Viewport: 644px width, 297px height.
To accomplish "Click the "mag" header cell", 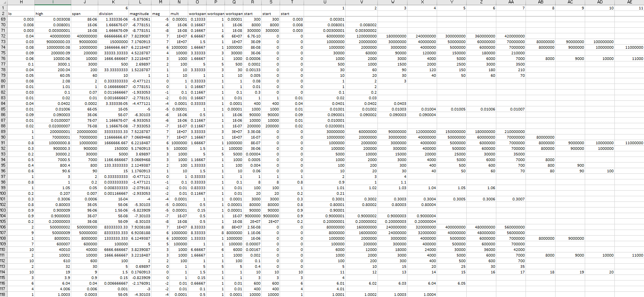I will (160, 13).
